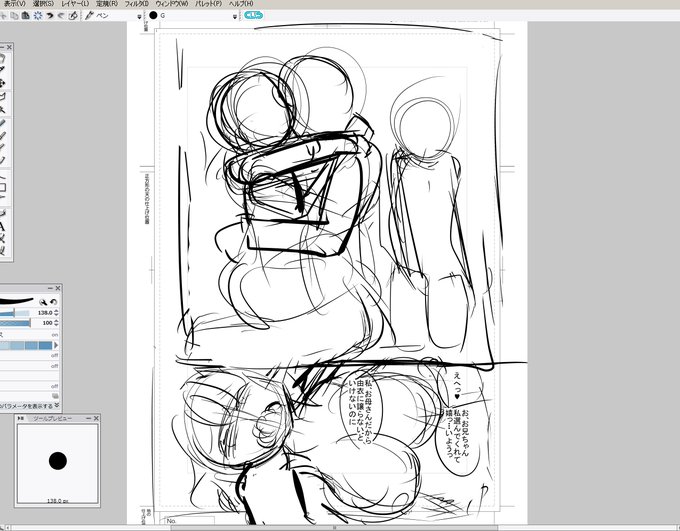Minimize the ツールプレビュー panel
Screen dimensions: 680x531
click(x=88, y=419)
